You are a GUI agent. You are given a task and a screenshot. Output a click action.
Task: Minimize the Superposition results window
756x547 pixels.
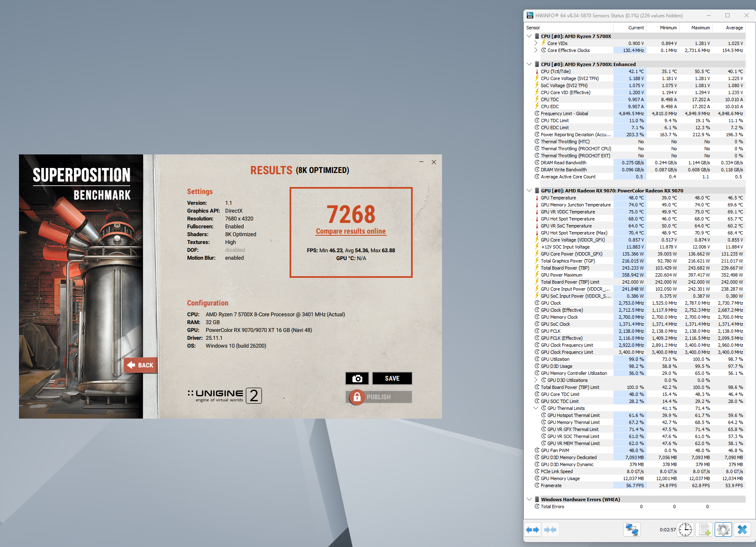click(421, 162)
